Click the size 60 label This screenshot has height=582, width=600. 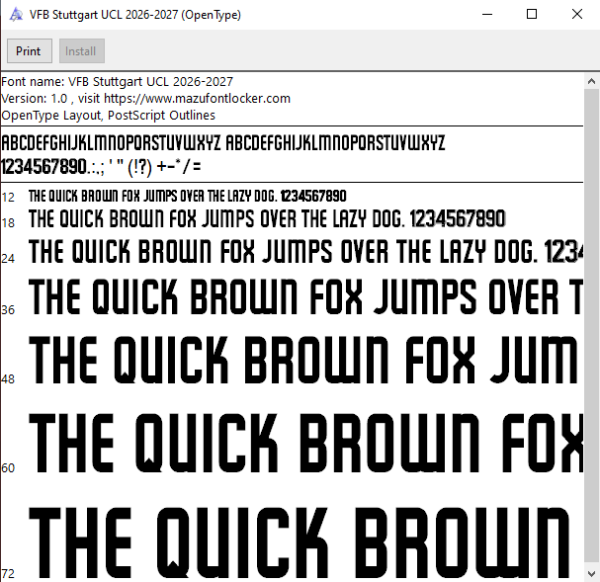point(8,468)
